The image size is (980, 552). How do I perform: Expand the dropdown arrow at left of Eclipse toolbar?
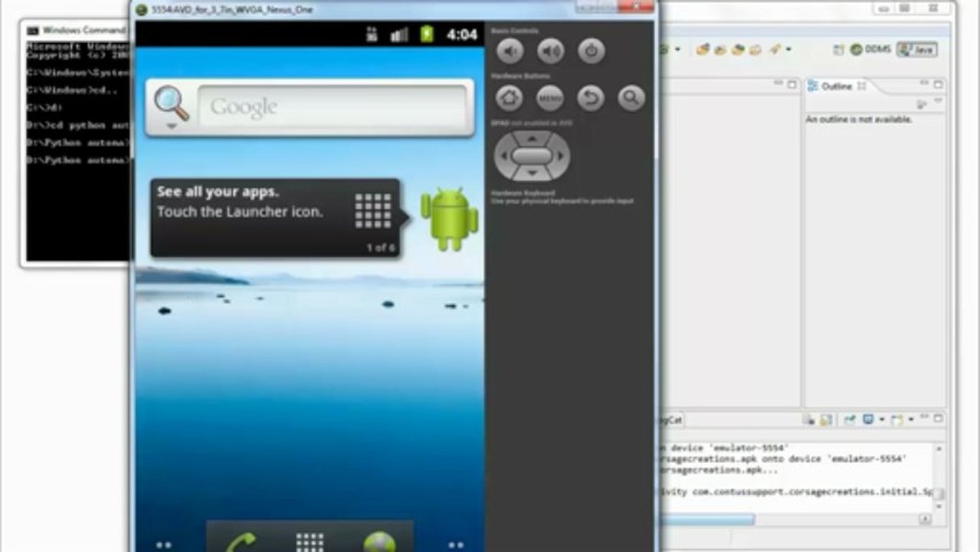677,50
